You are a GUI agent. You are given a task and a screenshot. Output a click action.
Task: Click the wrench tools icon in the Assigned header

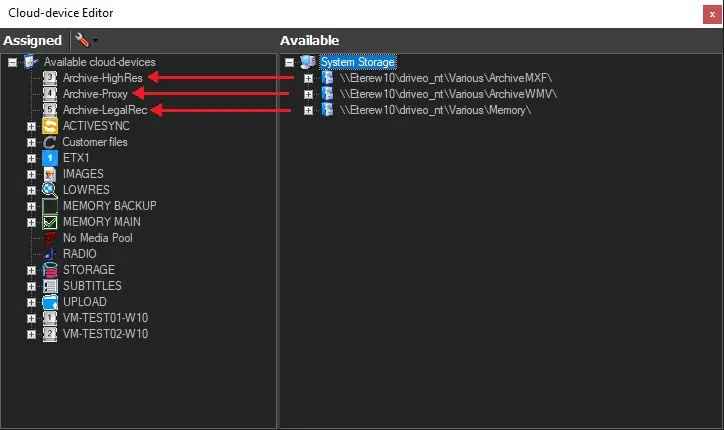pyautogui.click(x=82, y=41)
